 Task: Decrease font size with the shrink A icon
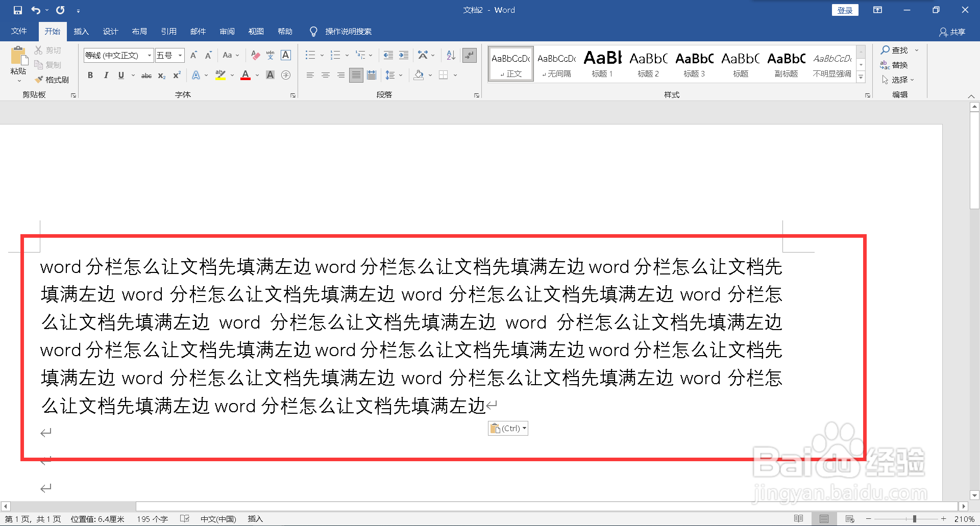208,55
